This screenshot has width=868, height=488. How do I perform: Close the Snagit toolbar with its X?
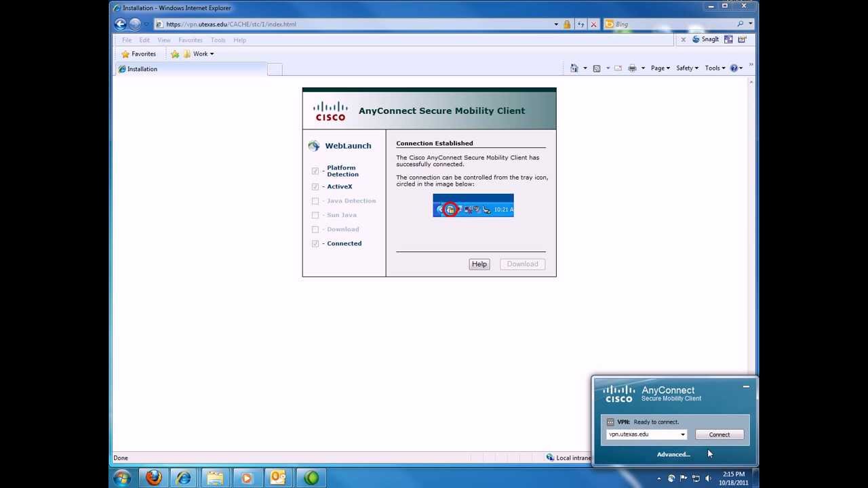click(x=683, y=39)
